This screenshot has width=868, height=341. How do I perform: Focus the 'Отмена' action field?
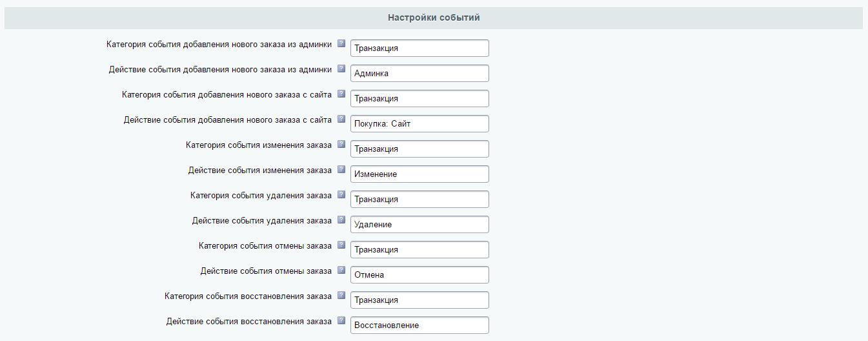click(419, 275)
